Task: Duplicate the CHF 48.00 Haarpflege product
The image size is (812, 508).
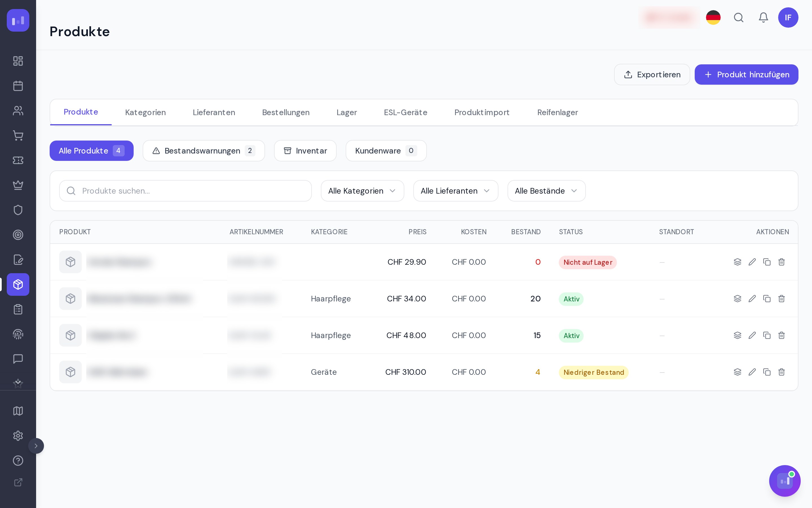Action: point(767,335)
